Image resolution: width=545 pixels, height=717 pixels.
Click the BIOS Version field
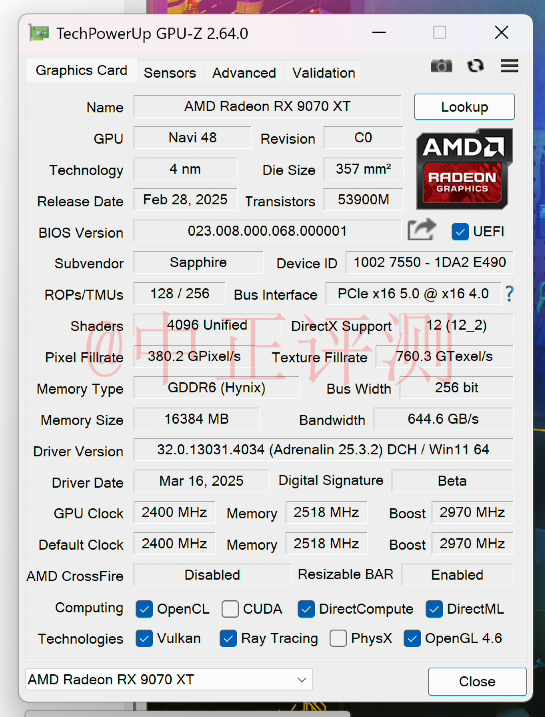(x=267, y=231)
